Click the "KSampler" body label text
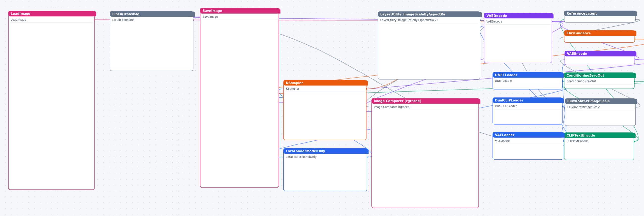The width and height of the screenshot is (644, 216). click(293, 89)
